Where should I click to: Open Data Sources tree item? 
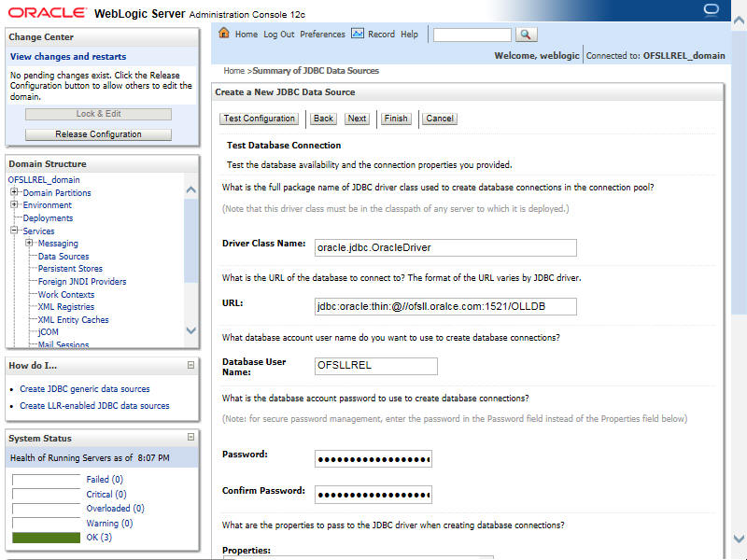click(63, 256)
